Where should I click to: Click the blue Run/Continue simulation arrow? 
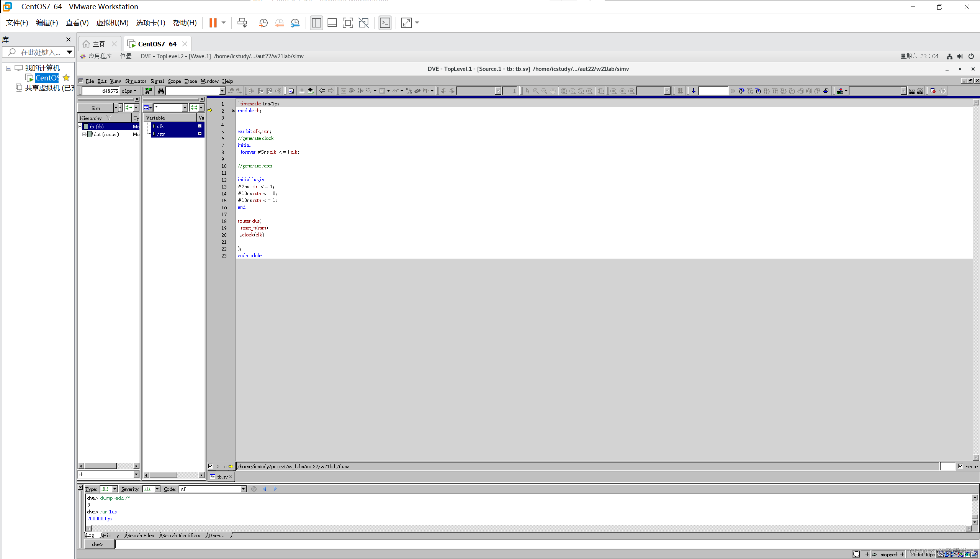694,91
